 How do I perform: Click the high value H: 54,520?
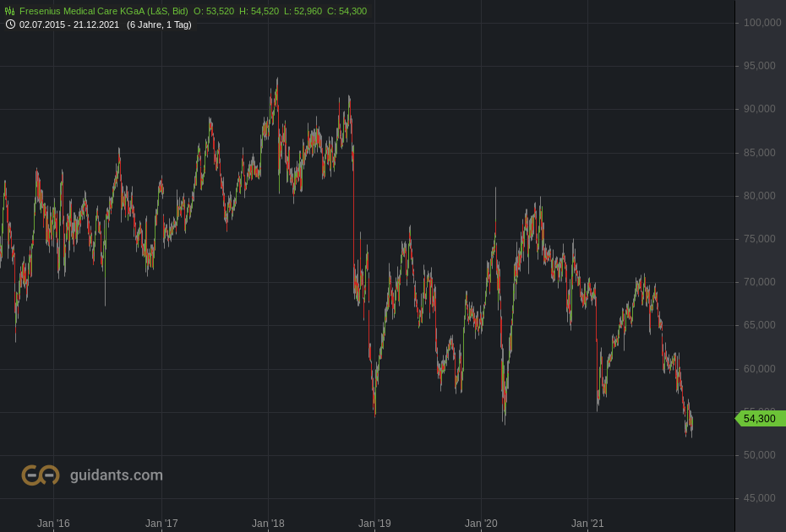tap(259, 11)
